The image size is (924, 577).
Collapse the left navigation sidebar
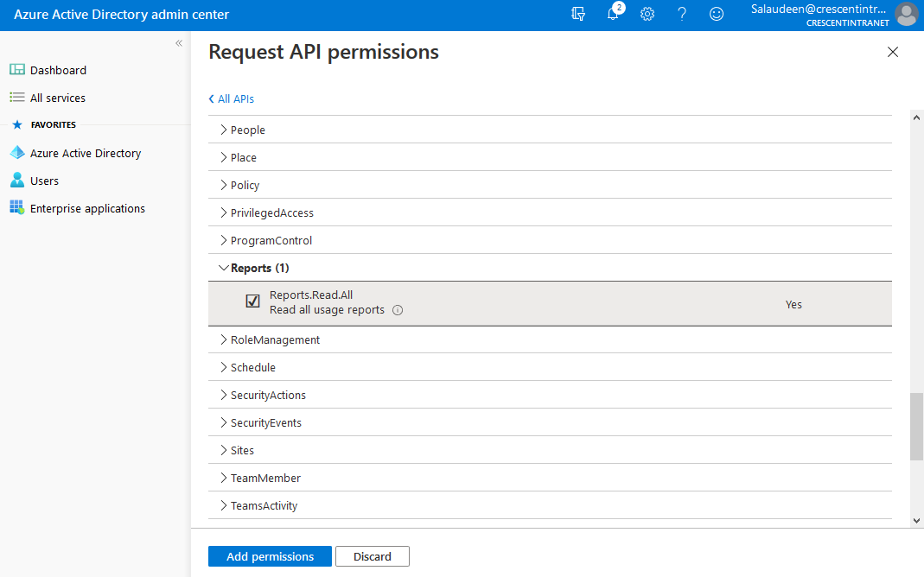click(x=179, y=42)
